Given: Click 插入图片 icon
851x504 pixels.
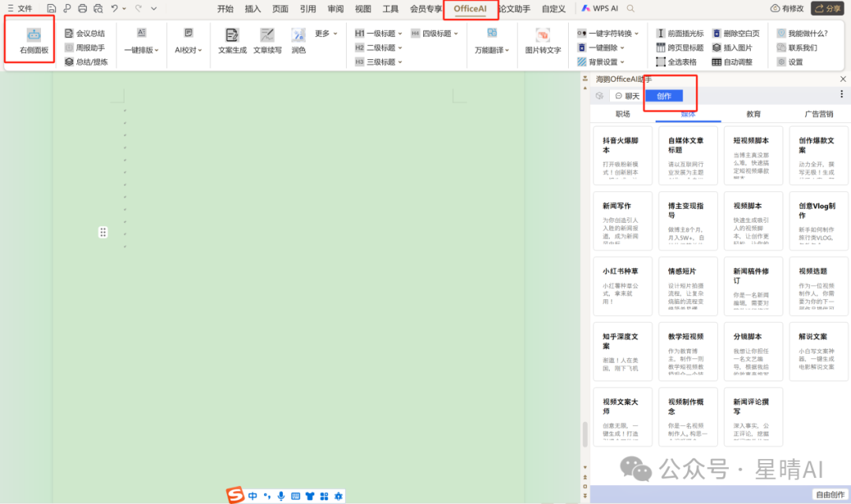Looking at the screenshot, I should click(716, 48).
